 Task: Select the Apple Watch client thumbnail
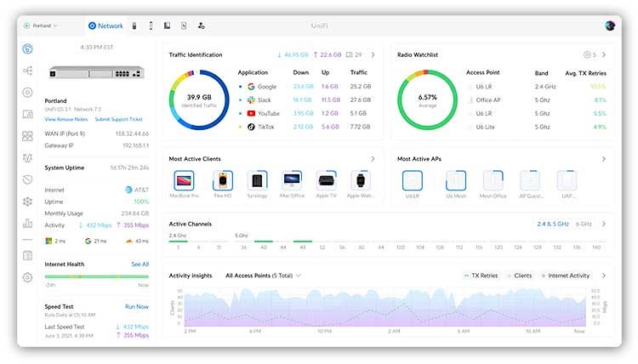click(361, 180)
